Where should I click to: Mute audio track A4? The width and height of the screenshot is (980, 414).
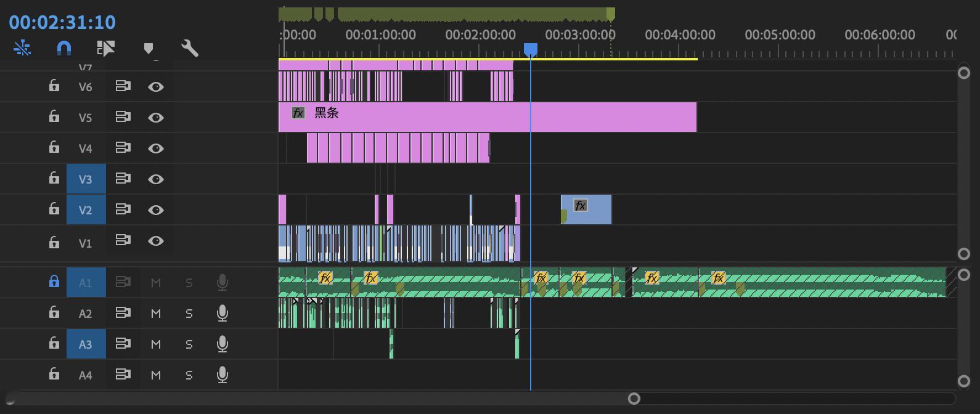coord(156,375)
